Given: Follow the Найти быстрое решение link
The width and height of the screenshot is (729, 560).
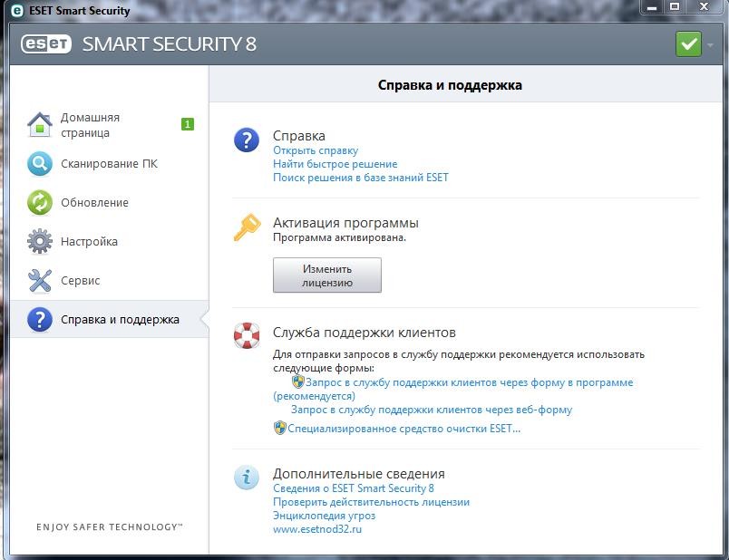Looking at the screenshot, I should point(335,164).
